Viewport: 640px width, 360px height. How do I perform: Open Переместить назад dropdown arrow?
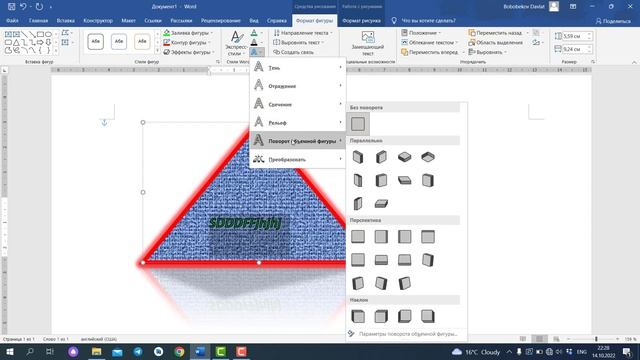527,33
